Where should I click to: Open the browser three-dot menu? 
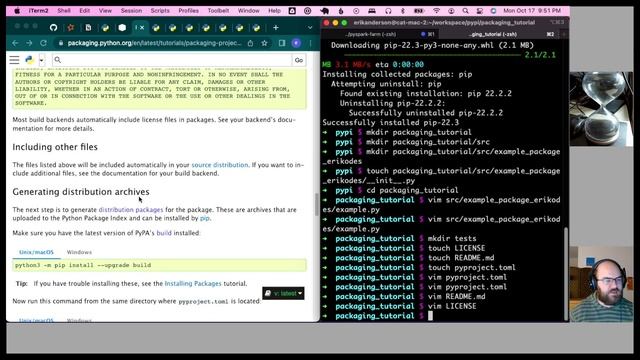(310, 43)
